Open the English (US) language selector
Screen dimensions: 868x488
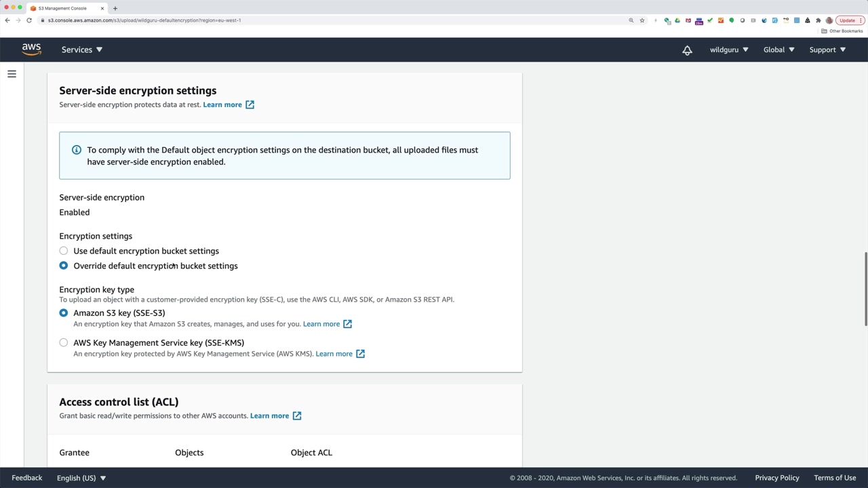(81, 478)
